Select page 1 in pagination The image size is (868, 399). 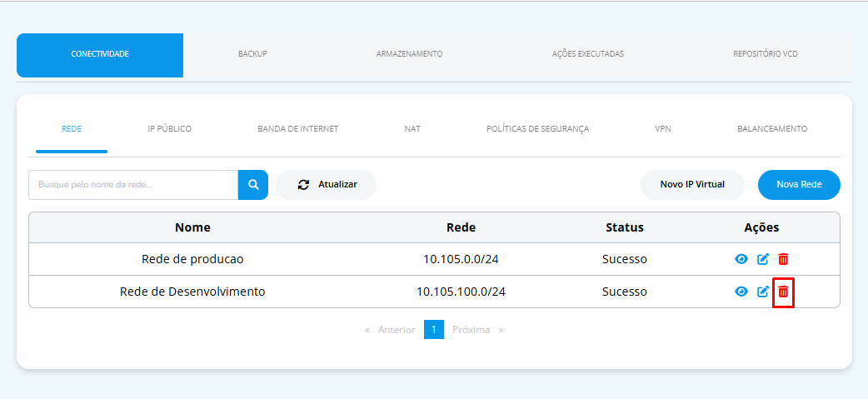coord(434,330)
